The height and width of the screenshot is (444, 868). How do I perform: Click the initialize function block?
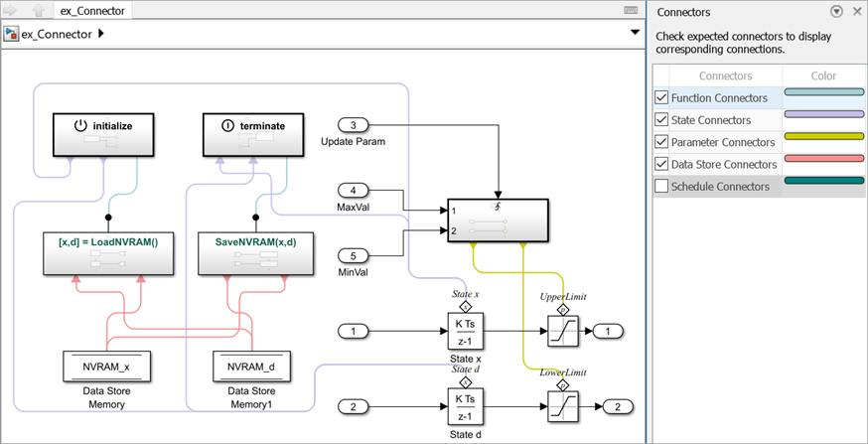click(104, 135)
